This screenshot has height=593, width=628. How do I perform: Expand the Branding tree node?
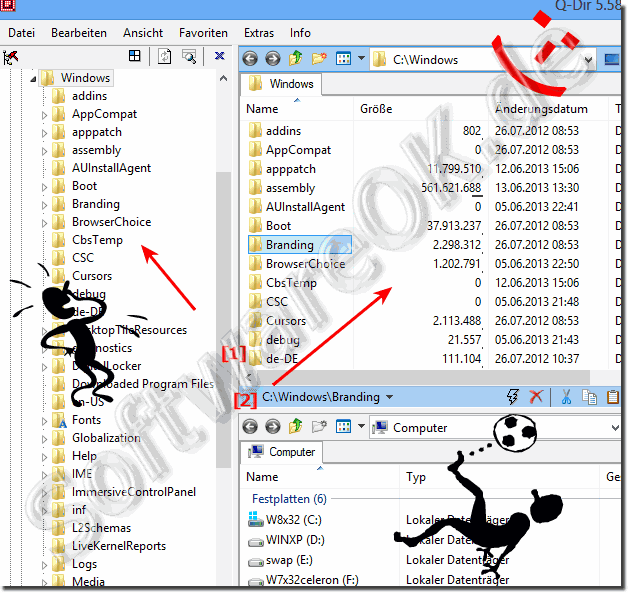point(44,205)
